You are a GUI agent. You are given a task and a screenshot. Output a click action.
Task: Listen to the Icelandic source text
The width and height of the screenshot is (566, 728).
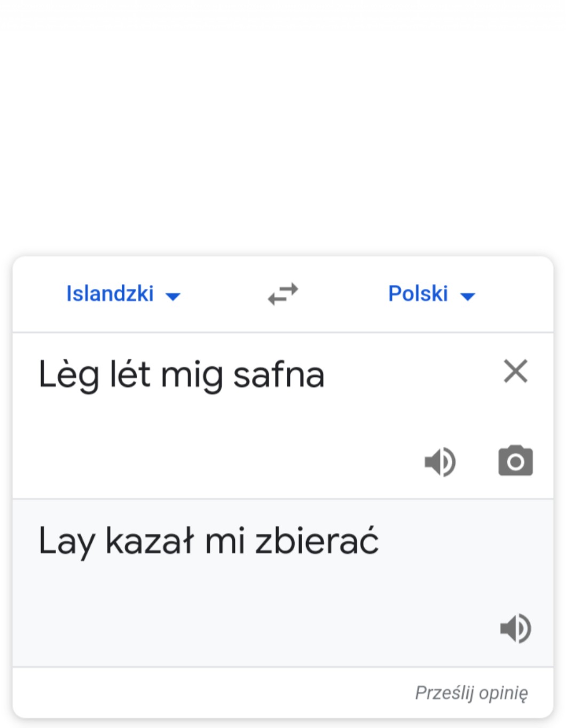(x=440, y=462)
